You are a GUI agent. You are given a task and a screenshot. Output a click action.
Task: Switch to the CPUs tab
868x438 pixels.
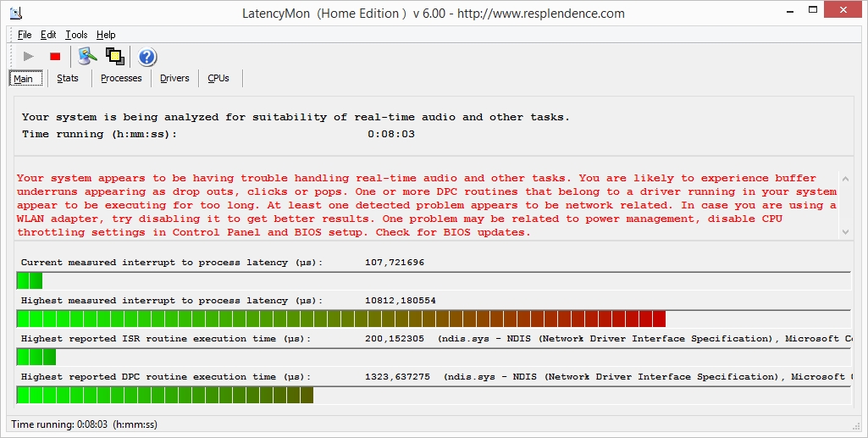(x=218, y=78)
